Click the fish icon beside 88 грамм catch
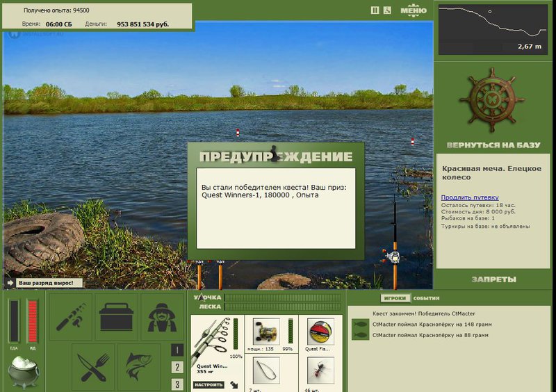Viewport: 556px width, 392px height. coord(360,335)
